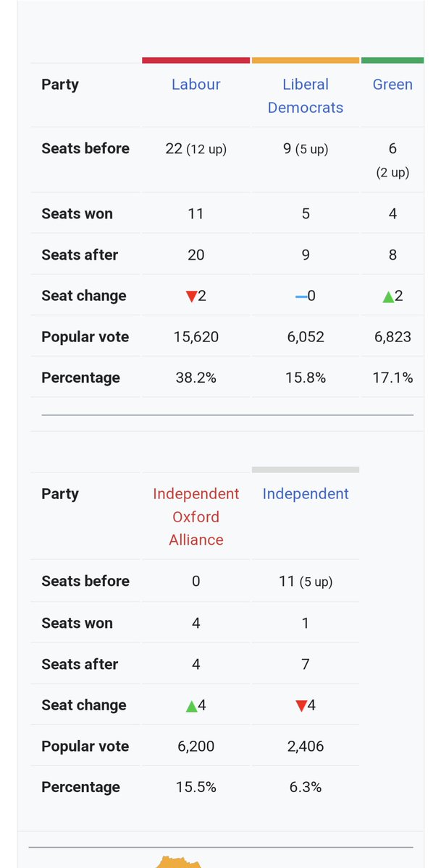
Task: Click the grey Independent colour bar
Action: (x=306, y=469)
